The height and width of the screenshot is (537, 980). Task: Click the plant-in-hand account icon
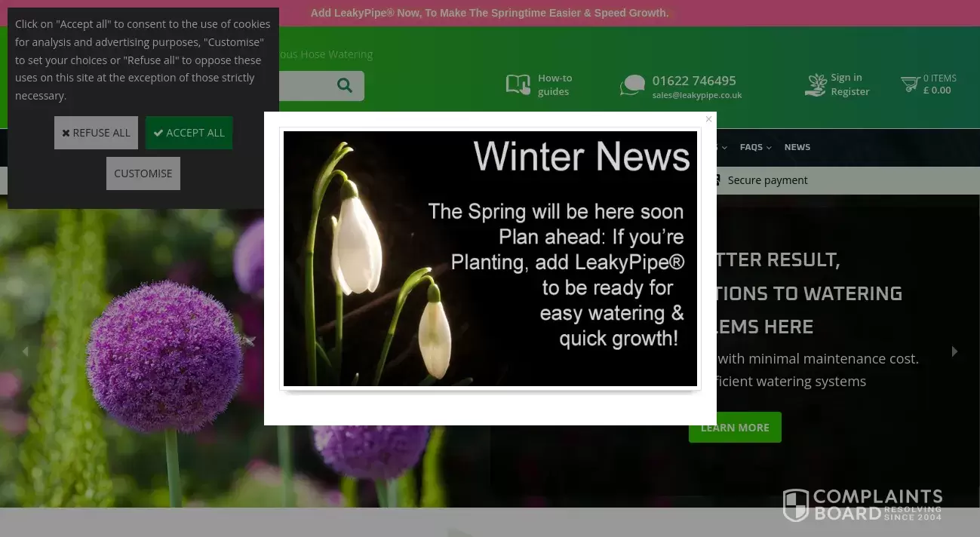pyautogui.click(x=816, y=84)
